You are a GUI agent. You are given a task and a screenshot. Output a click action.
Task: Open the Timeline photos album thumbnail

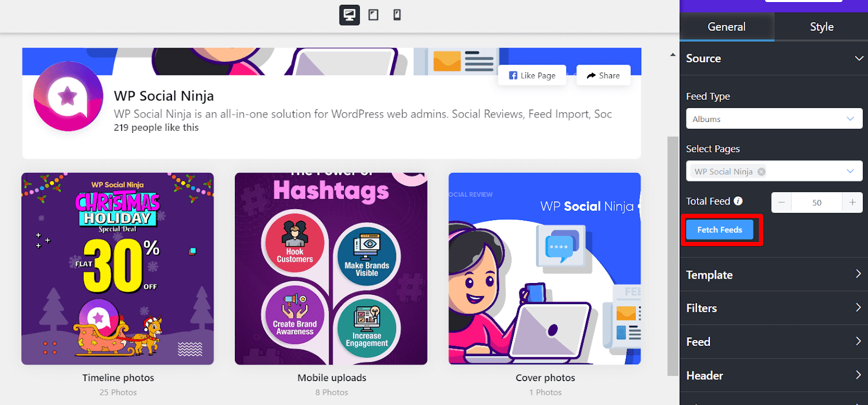coord(118,269)
